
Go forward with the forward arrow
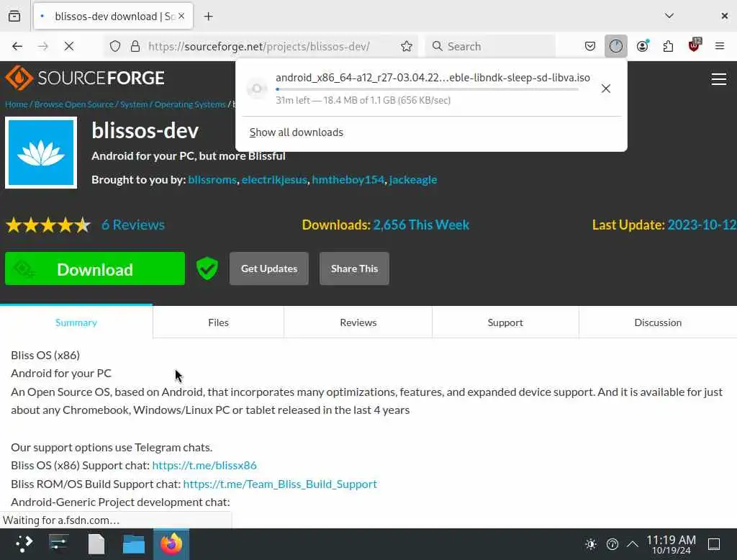click(x=42, y=46)
